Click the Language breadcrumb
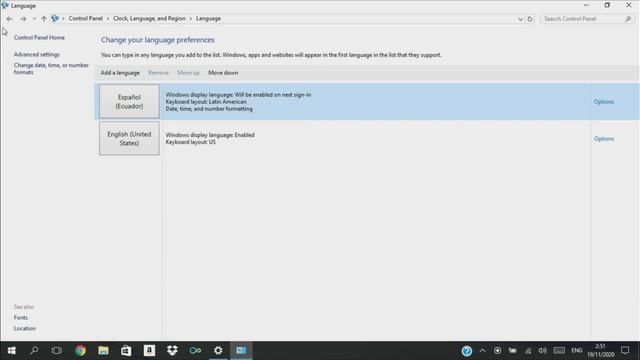 (208, 18)
